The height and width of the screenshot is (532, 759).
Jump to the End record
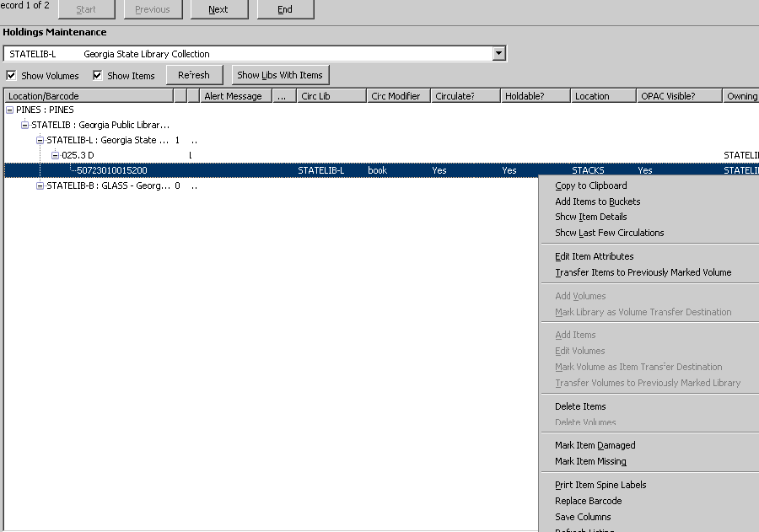click(x=285, y=9)
